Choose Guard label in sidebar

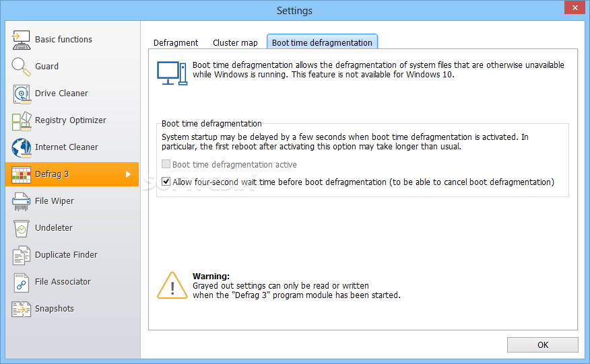pyautogui.click(x=46, y=67)
